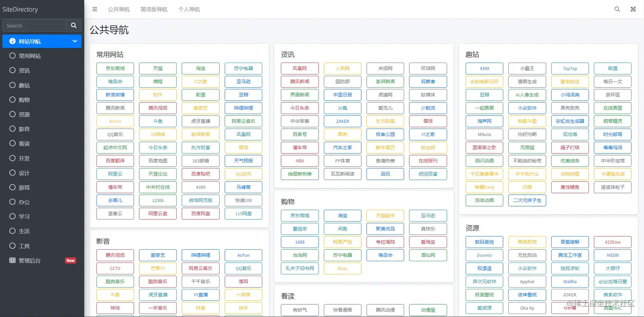Click the search magnifier button in sidebar
This screenshot has height=317, width=644.
(74, 26)
